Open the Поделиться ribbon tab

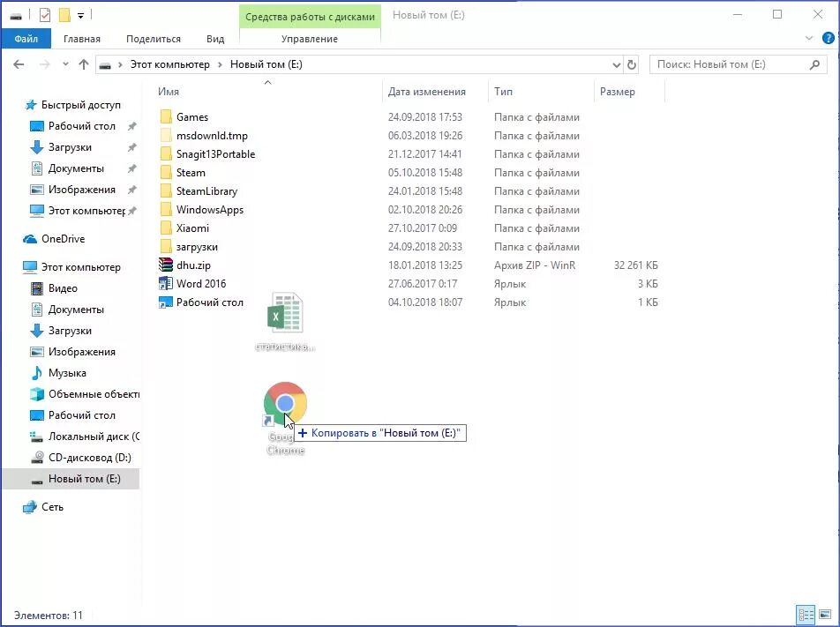(x=154, y=39)
